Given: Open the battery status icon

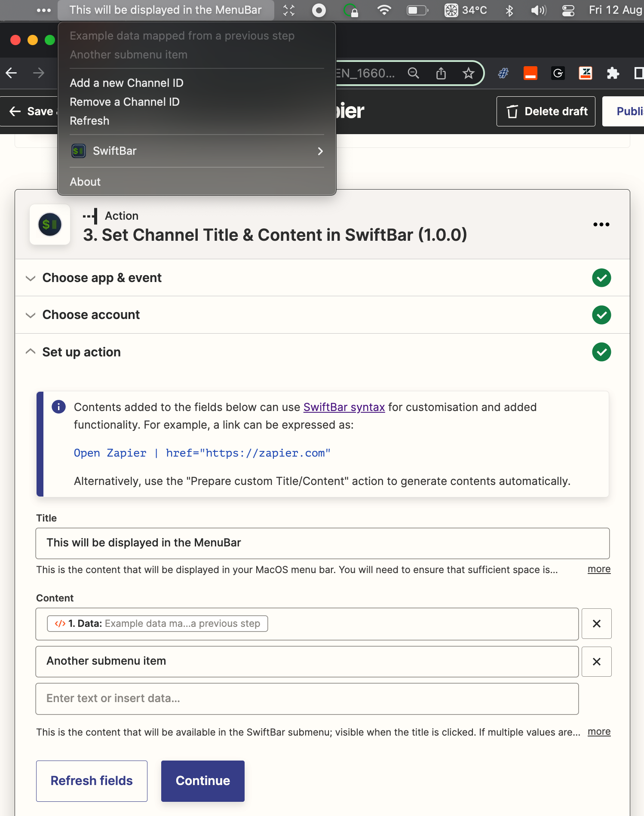Looking at the screenshot, I should [x=417, y=10].
